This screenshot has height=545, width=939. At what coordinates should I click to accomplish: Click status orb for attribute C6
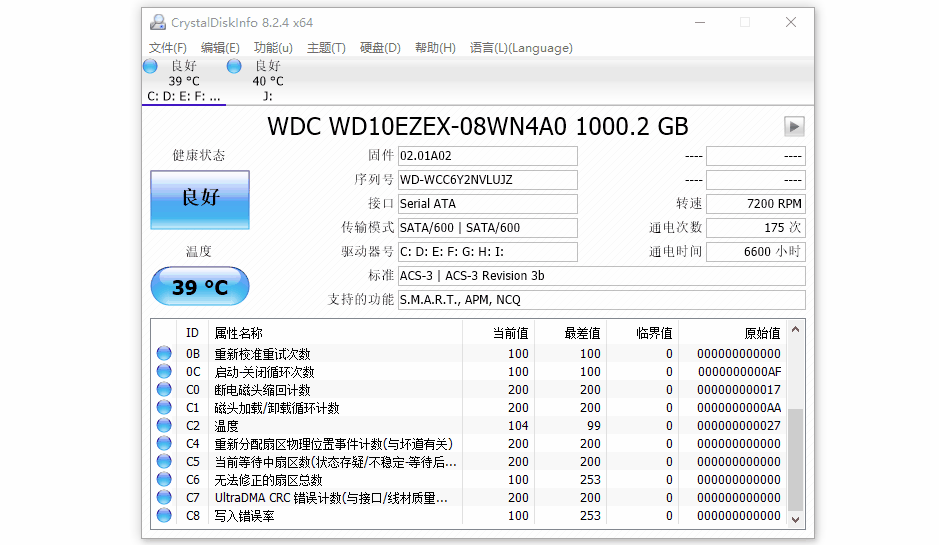(163, 479)
